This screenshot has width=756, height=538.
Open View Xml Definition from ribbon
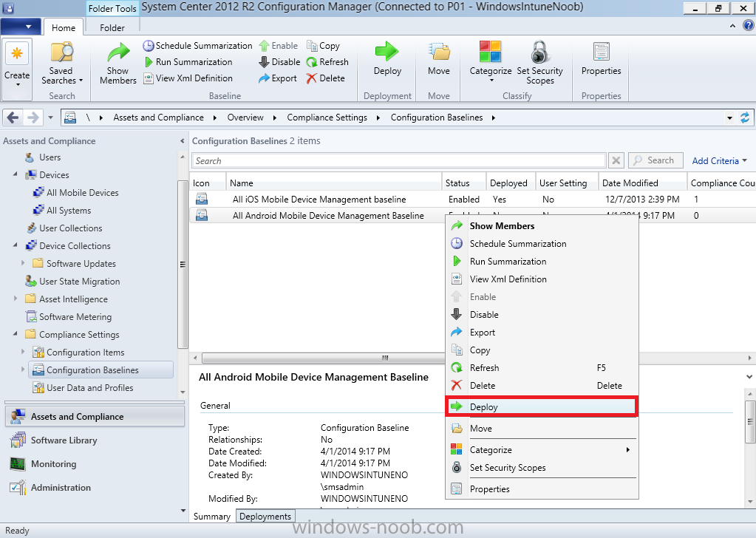pos(188,78)
